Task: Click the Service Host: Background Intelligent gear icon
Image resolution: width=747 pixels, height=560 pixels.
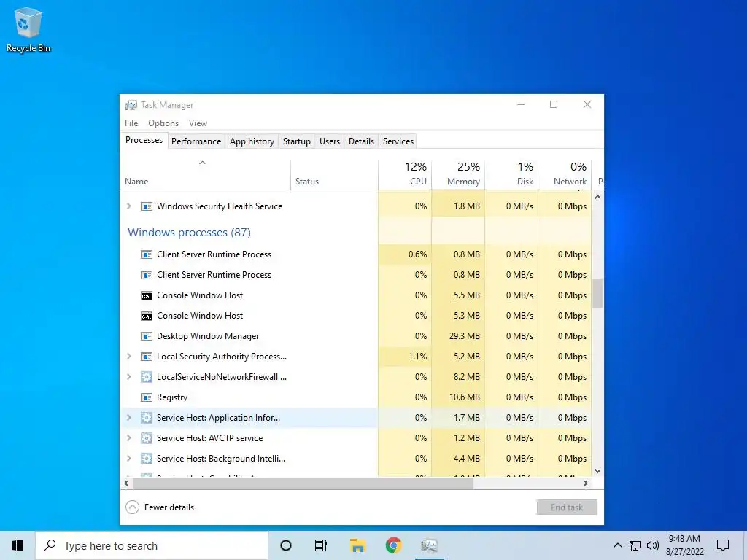Action: click(146, 459)
